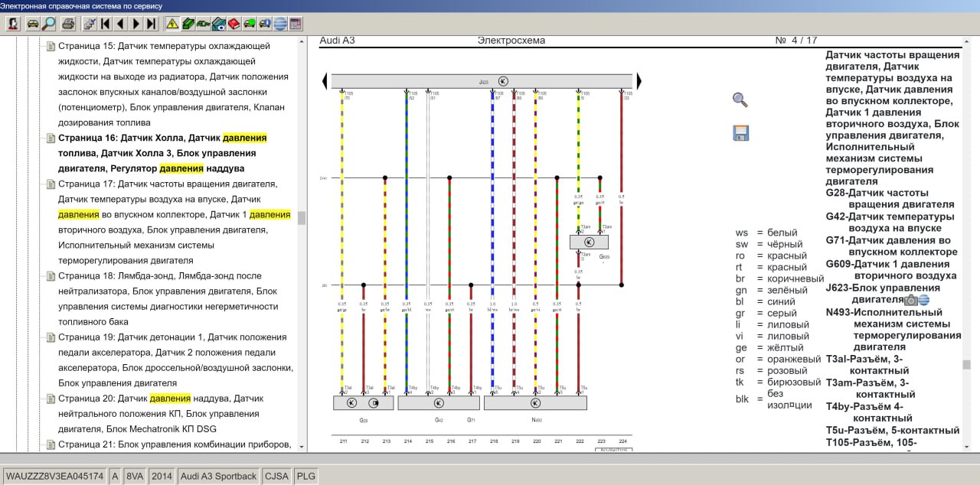Viewport: 980px width, 485px height.
Task: Click the floppy disk save icon
Action: (741, 133)
